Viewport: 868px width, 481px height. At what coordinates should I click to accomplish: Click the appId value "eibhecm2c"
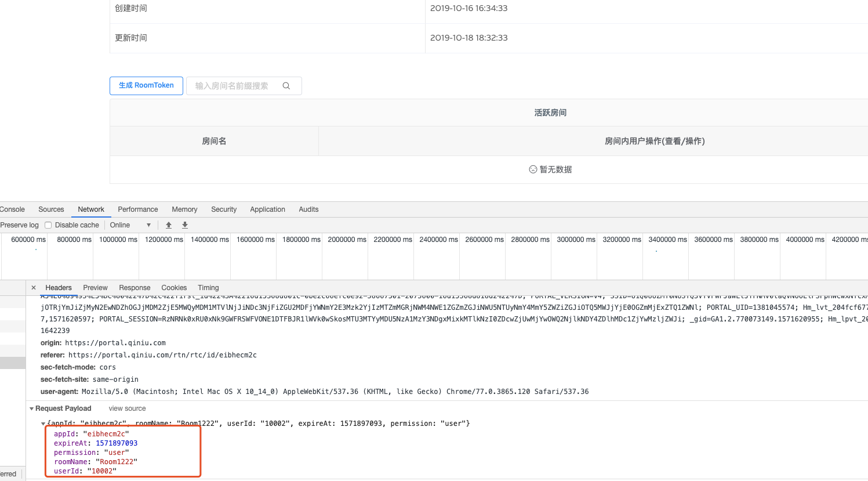(x=106, y=434)
